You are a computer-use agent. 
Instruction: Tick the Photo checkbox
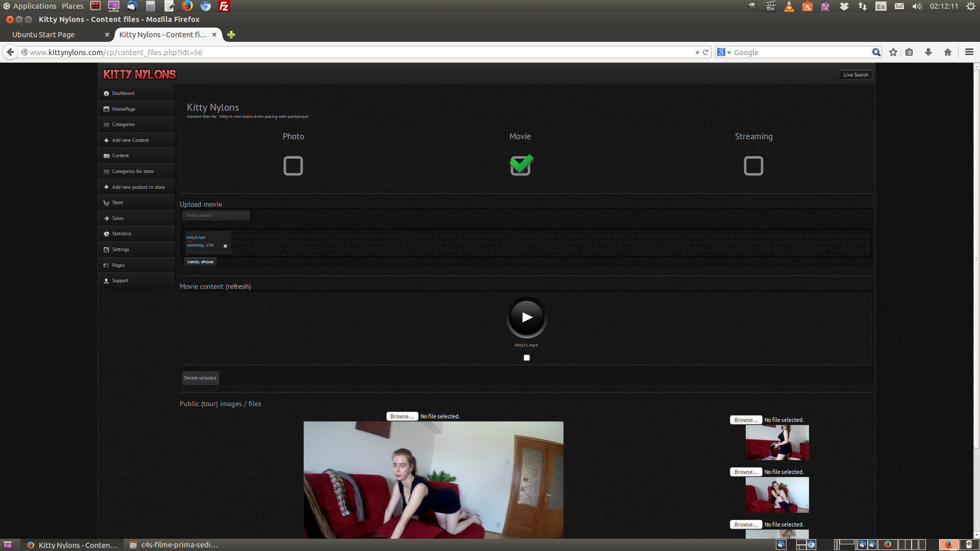point(293,166)
